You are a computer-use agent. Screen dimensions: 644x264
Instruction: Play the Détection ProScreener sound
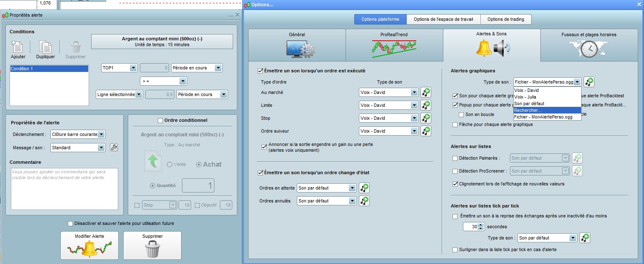pos(577,171)
